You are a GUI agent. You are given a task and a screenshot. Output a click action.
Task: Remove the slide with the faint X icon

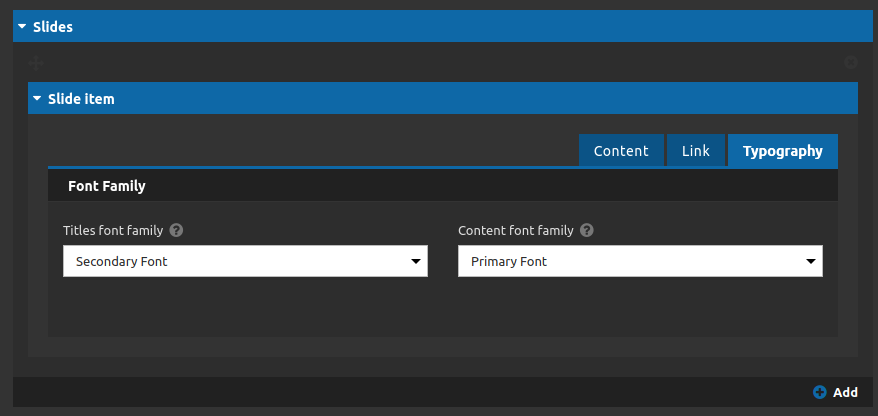click(x=851, y=62)
